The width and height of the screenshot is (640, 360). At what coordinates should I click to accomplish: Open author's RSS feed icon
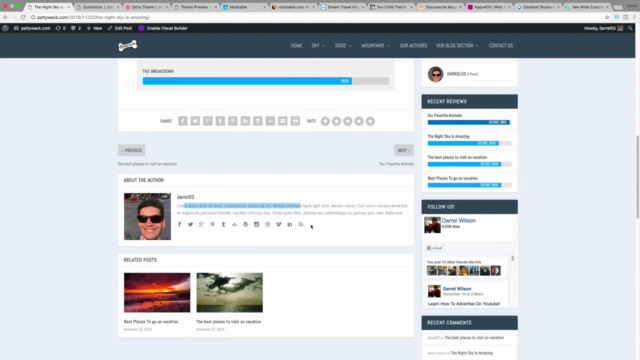301,224
